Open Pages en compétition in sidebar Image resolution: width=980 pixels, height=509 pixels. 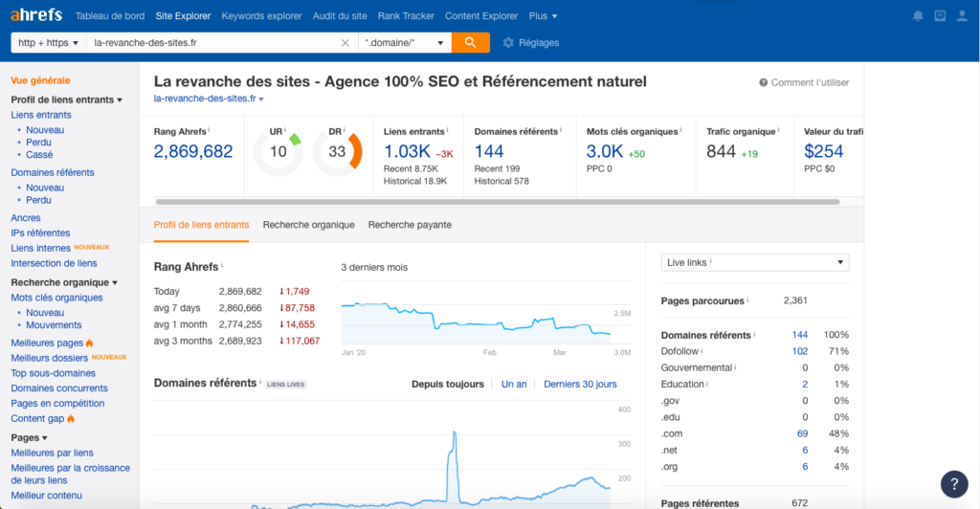[x=57, y=404]
